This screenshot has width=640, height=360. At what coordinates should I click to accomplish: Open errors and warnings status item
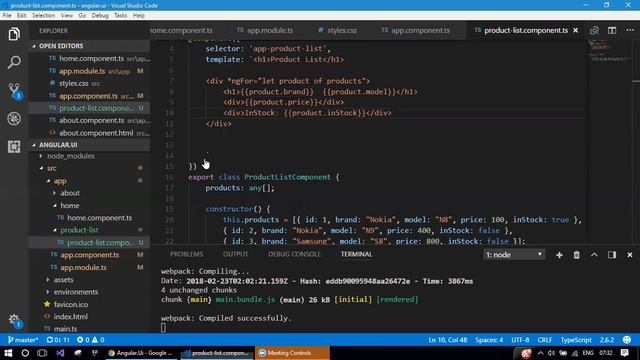91,340
